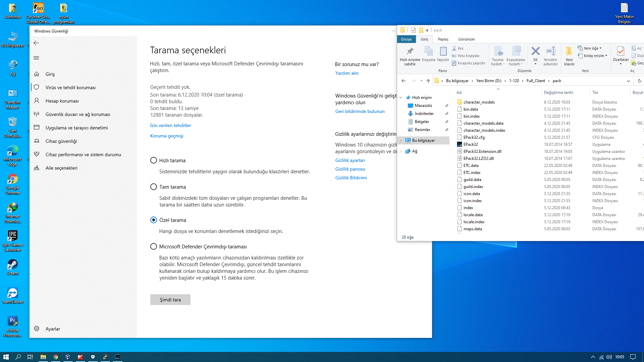Switch to the Paylaş ribbon tab
The image size is (644, 362).
tap(443, 39)
